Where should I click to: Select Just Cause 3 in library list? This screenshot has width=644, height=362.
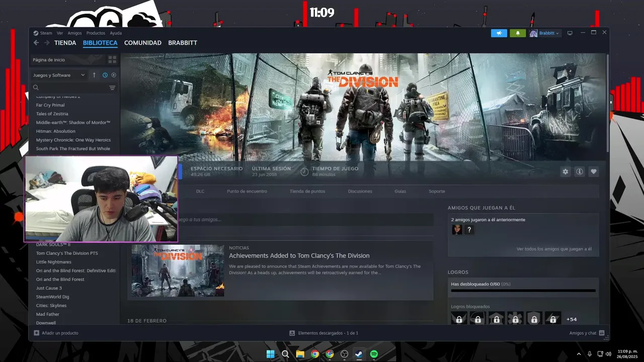49,288
